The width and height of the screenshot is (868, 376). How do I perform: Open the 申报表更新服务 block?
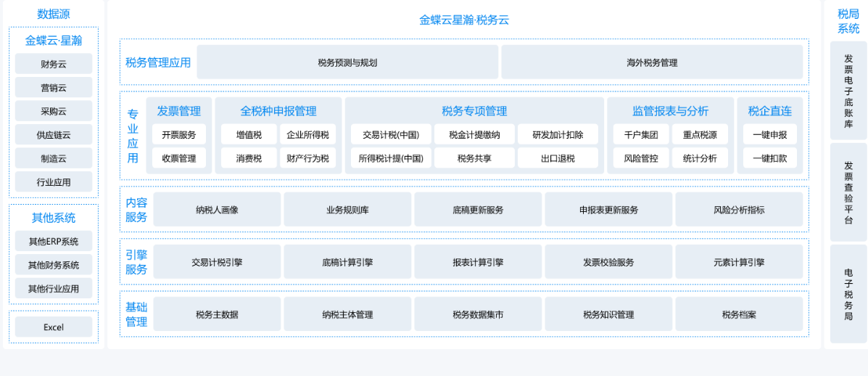pos(609,209)
